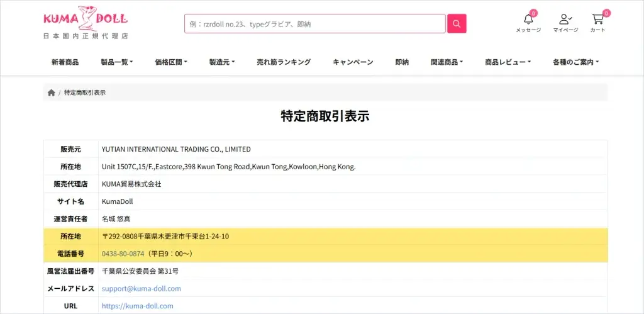Click the 運営責任者 row label
Viewport: 644px width, 314px height.
click(x=70, y=218)
